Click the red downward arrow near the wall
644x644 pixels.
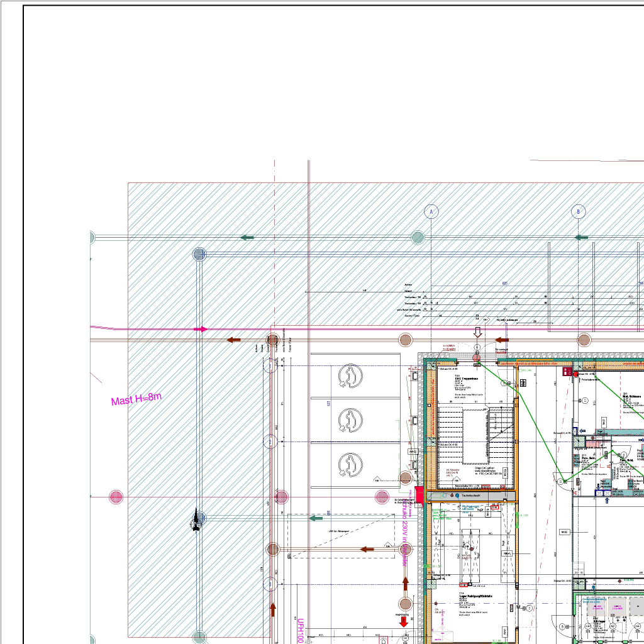pos(404,622)
